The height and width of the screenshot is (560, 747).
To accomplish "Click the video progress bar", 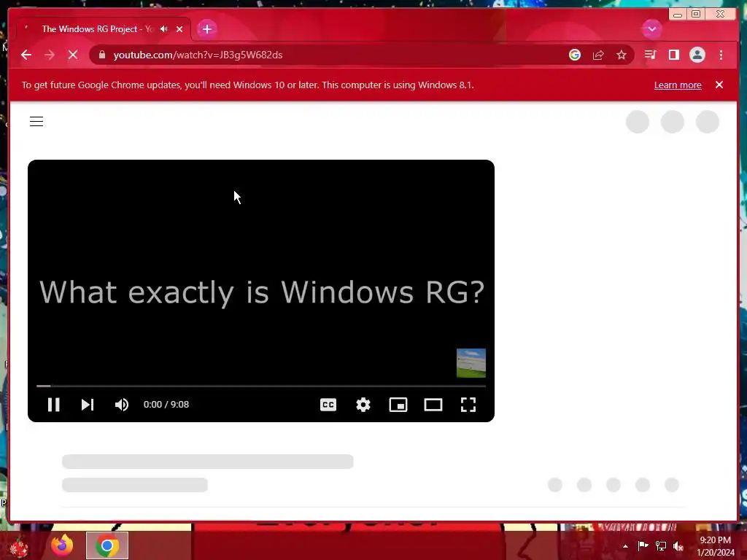I will point(261,386).
